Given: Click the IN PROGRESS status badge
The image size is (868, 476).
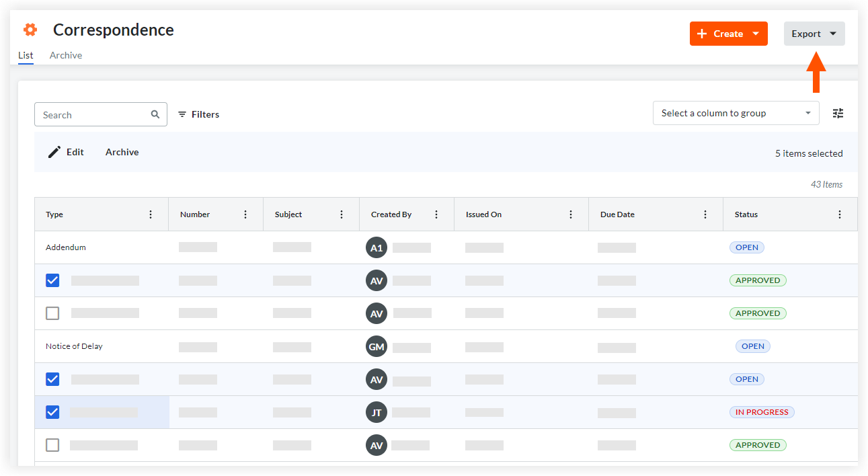Looking at the screenshot, I should pos(762,411).
